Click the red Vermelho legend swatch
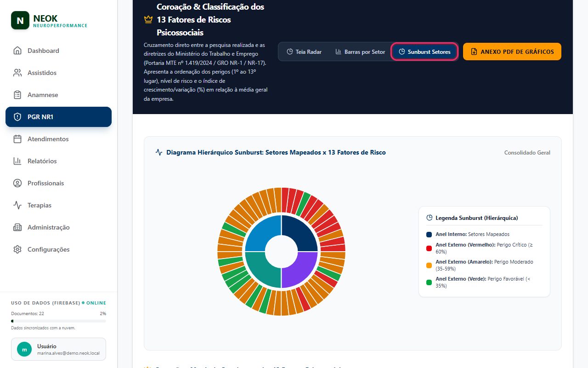588x368 pixels. pyautogui.click(x=429, y=248)
